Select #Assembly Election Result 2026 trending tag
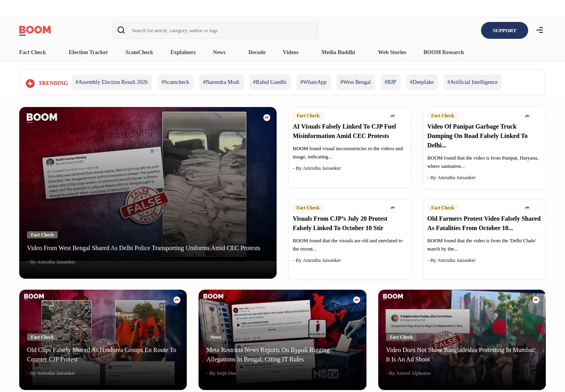565x392 pixels. 112,82
